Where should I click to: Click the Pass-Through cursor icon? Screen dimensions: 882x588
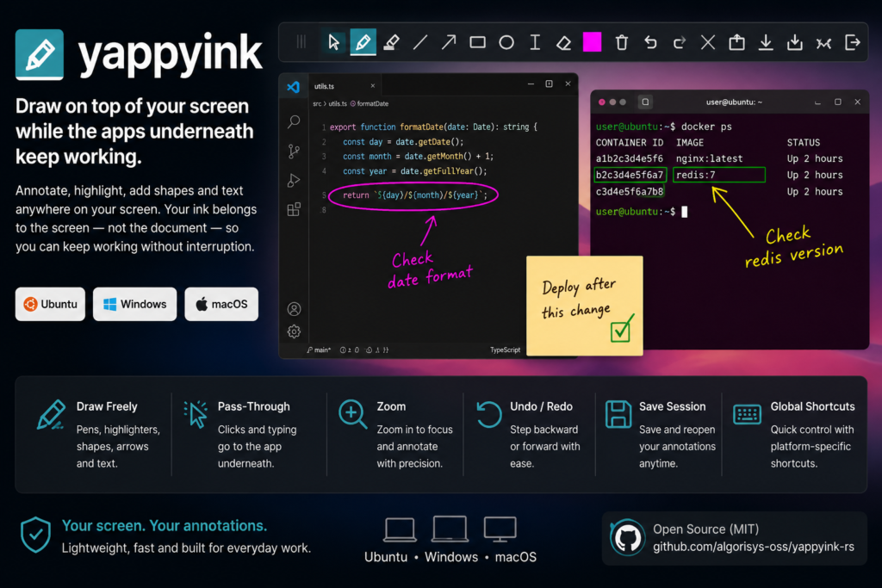[196, 415]
